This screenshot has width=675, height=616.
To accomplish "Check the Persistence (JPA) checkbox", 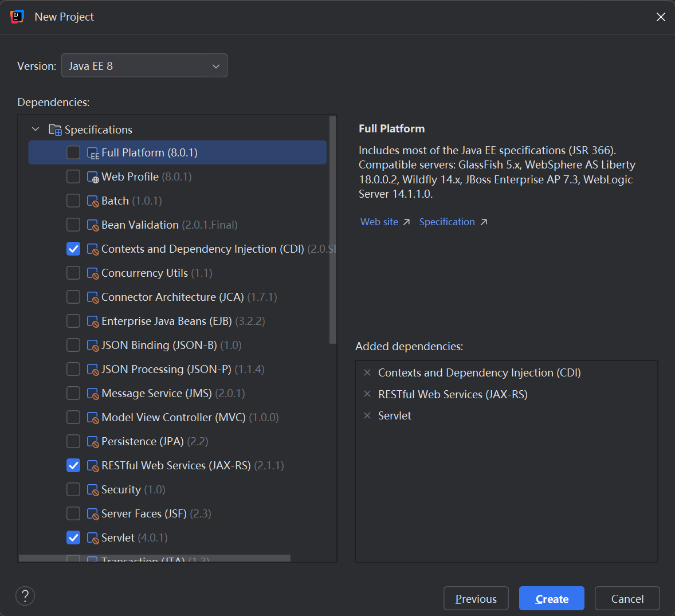I will [73, 441].
